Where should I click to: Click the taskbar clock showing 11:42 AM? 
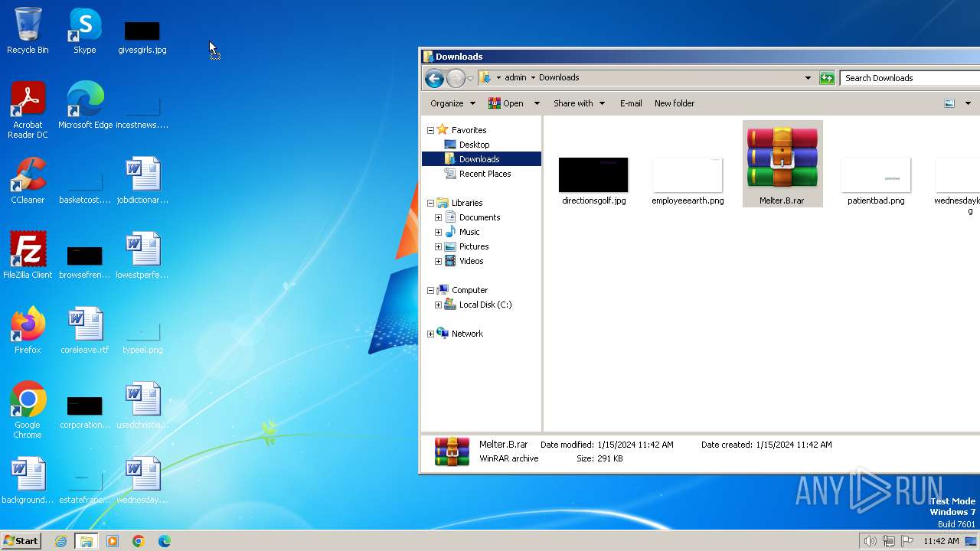[x=941, y=541]
